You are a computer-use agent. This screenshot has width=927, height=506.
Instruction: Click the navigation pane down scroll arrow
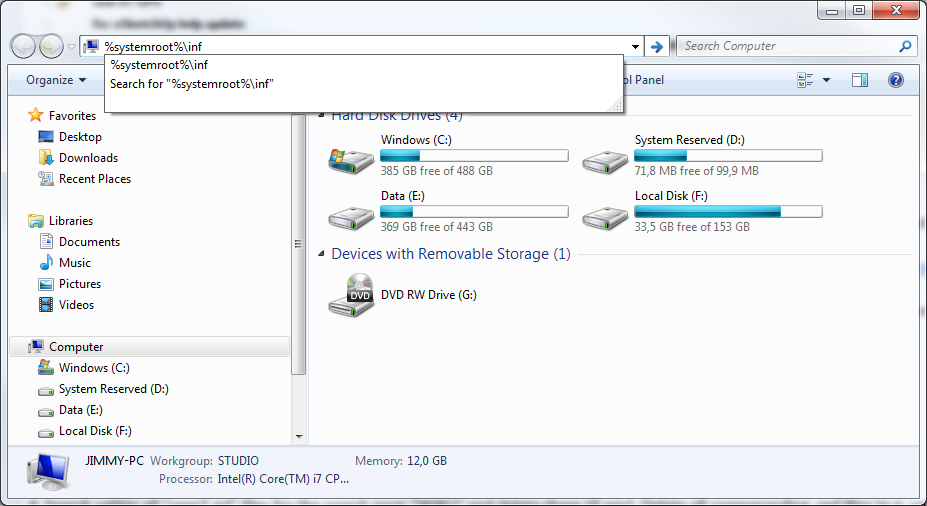(299, 436)
